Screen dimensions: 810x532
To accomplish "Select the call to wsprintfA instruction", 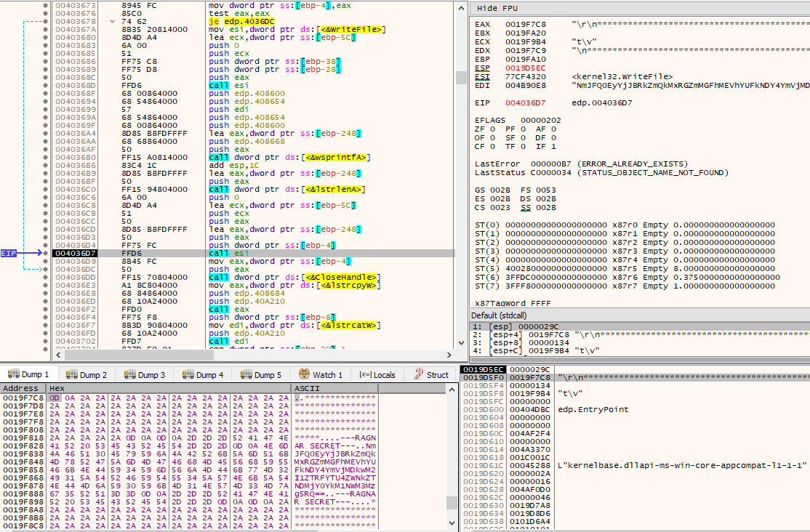I will click(x=289, y=158).
